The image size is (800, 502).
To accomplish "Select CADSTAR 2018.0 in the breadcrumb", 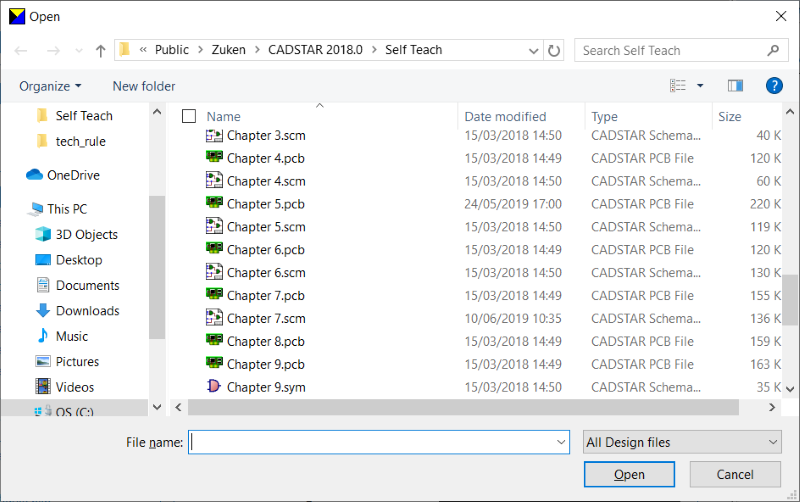I will 315,50.
